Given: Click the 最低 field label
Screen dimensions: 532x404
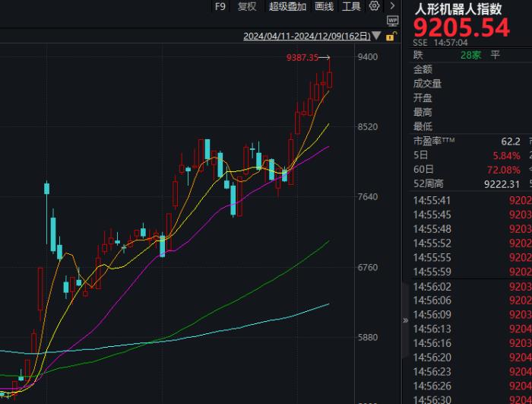Looking at the screenshot, I should pos(423,126).
